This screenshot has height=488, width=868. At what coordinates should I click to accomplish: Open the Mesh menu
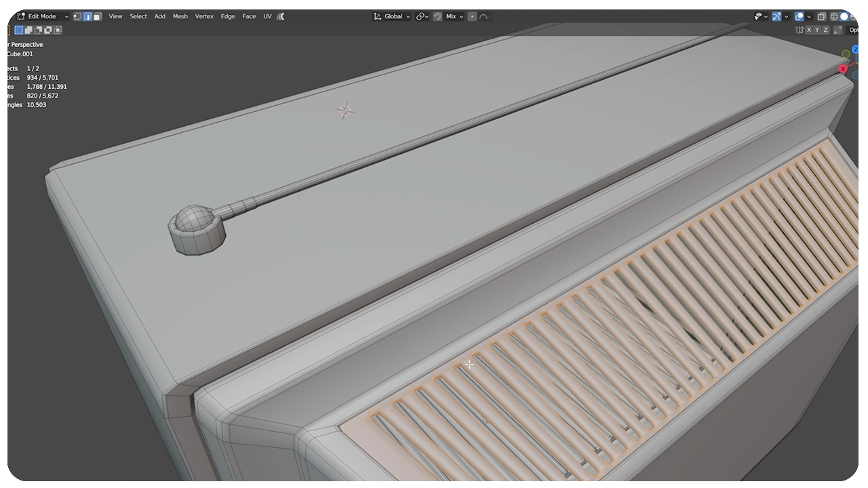pos(180,16)
